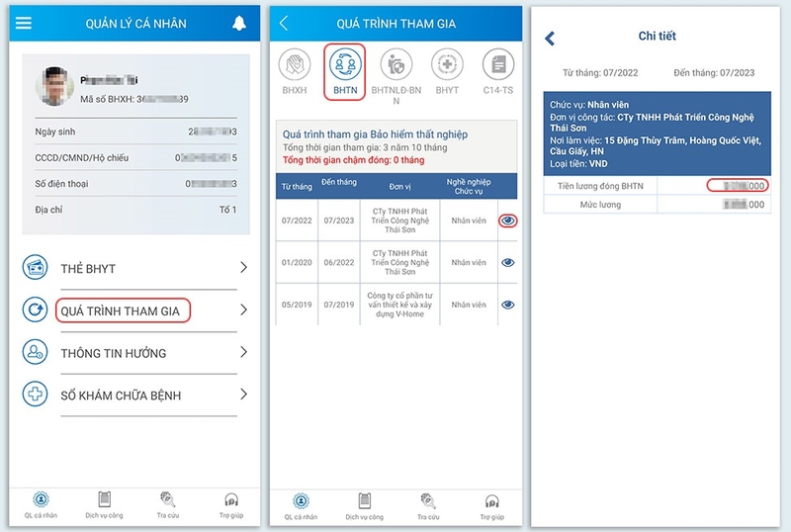Image resolution: width=791 pixels, height=532 pixels.
Task: Click Tổng thời gian chậm đóng text
Action: (354, 160)
